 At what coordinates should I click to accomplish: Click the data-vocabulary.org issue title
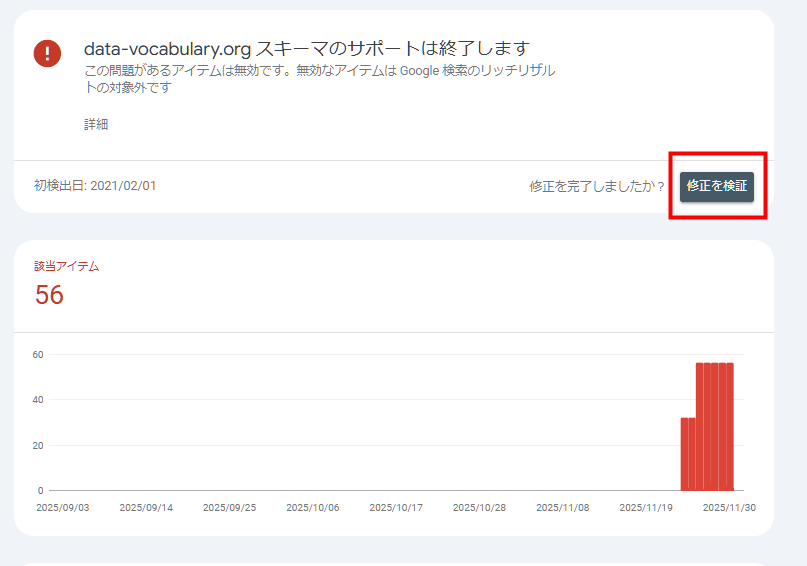[x=306, y=48]
